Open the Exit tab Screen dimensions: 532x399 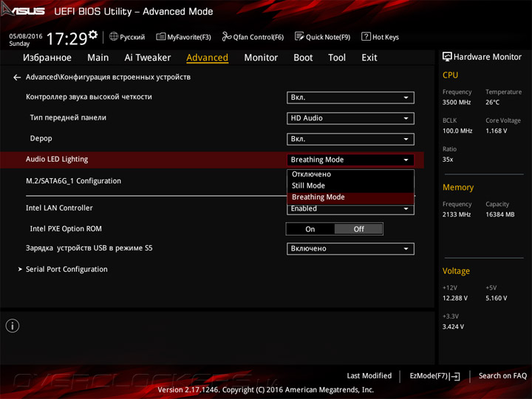click(x=369, y=58)
